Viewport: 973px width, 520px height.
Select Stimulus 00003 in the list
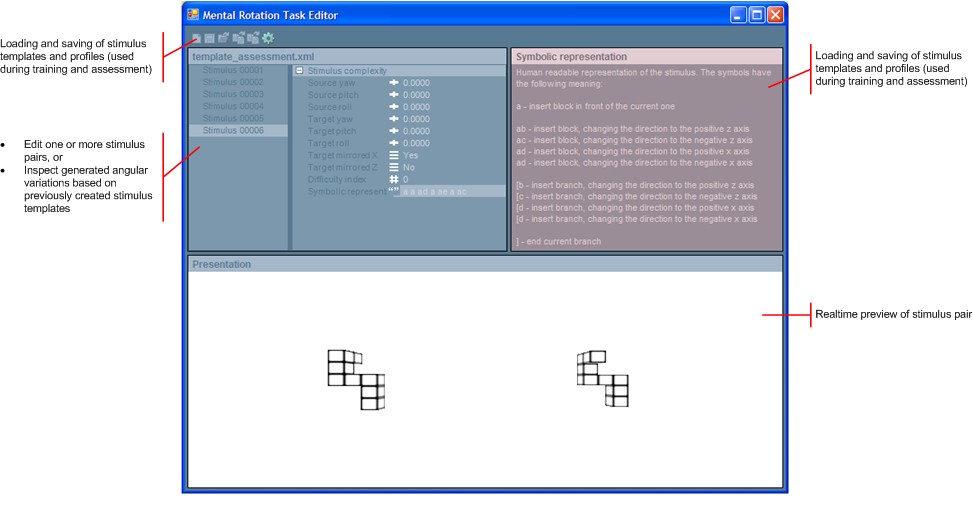tap(233, 94)
